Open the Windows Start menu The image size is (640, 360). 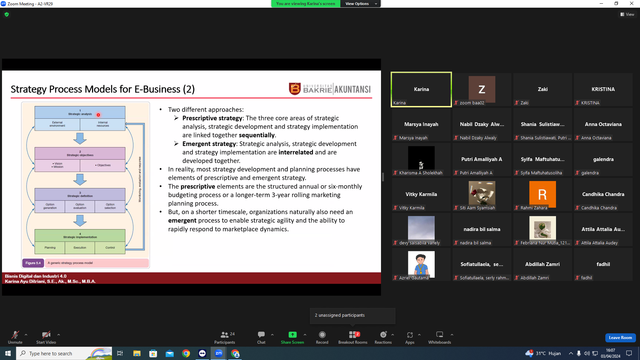[8, 353]
